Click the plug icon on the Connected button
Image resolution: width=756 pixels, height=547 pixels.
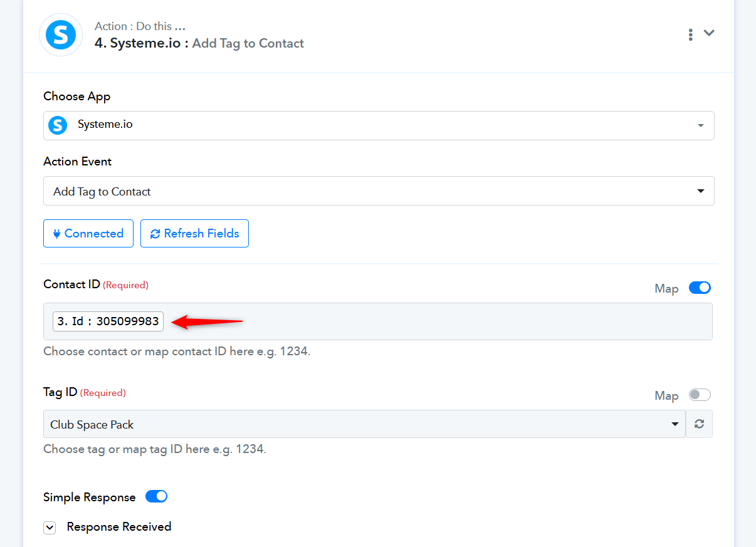pos(56,234)
